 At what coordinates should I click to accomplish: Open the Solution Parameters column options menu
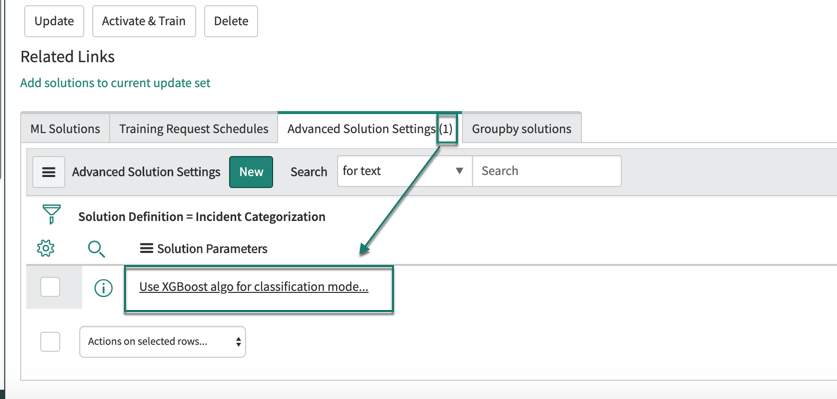point(146,248)
